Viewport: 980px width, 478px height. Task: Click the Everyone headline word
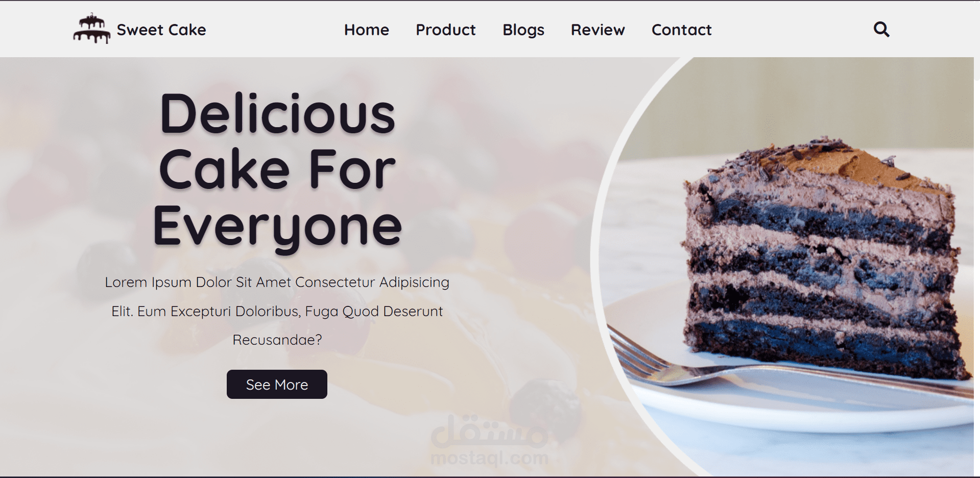tap(278, 227)
